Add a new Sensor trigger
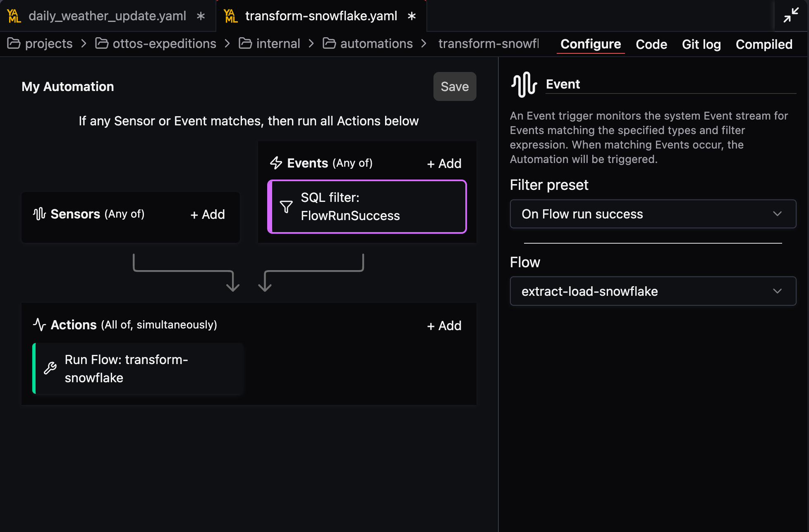Screen dimensions: 809x532 pyautogui.click(x=208, y=214)
